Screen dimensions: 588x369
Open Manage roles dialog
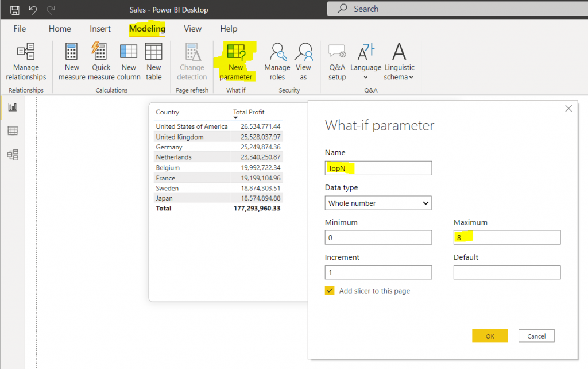click(277, 62)
